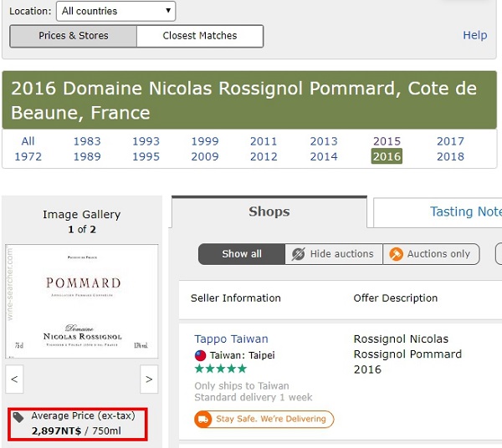Select the 2015 vintage

pyautogui.click(x=387, y=141)
